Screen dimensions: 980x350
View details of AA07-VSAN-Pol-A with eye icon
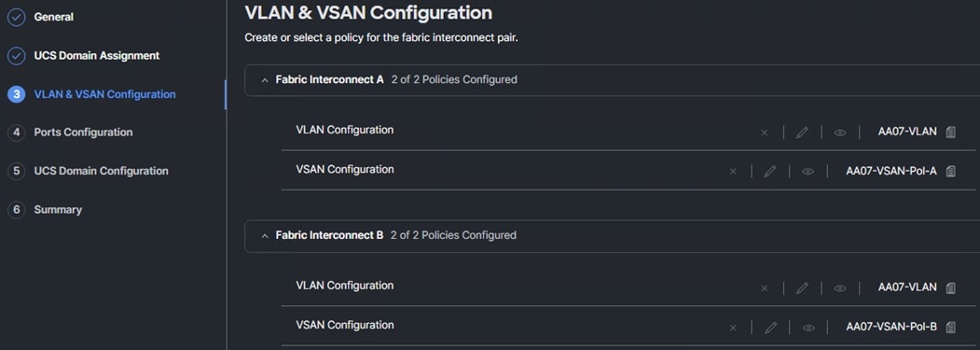[x=808, y=172]
